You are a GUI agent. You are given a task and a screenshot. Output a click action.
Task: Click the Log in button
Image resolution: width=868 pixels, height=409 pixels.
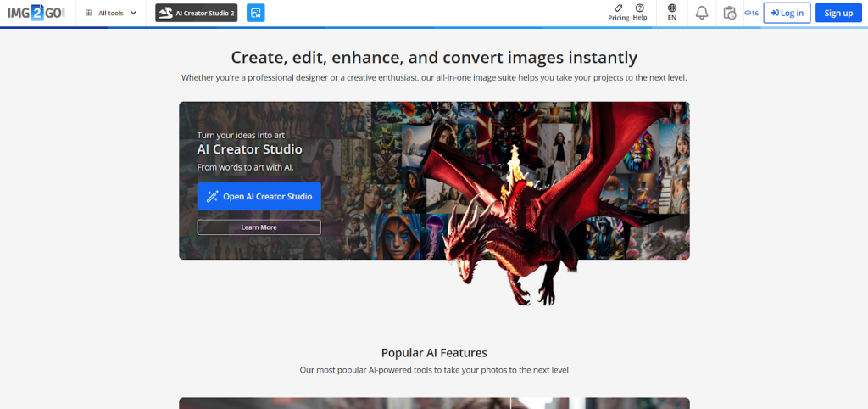point(787,13)
